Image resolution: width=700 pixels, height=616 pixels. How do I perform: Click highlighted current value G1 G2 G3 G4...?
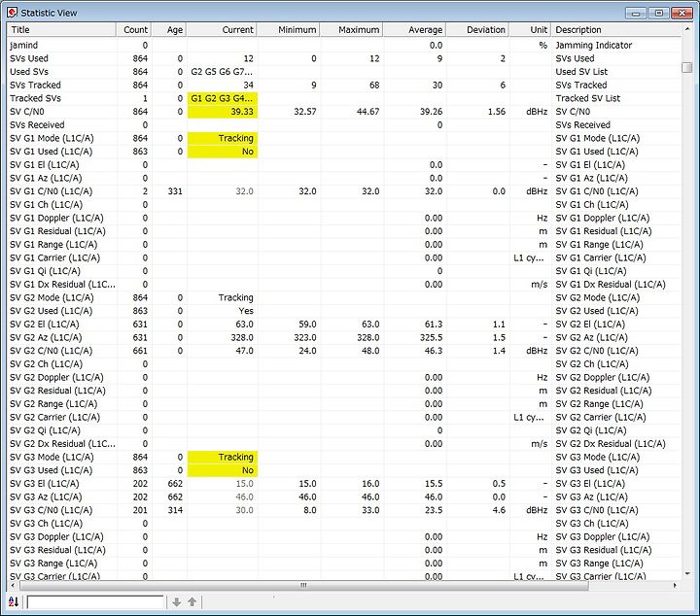222,98
